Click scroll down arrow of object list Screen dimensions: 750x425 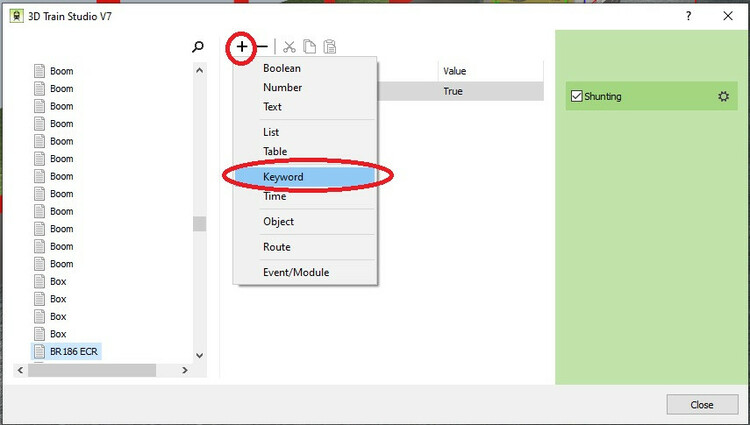199,355
